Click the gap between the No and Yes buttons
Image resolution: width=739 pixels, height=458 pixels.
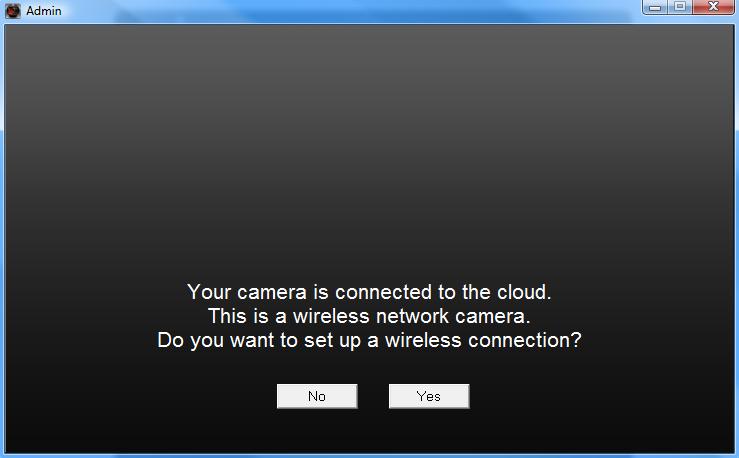coord(373,396)
